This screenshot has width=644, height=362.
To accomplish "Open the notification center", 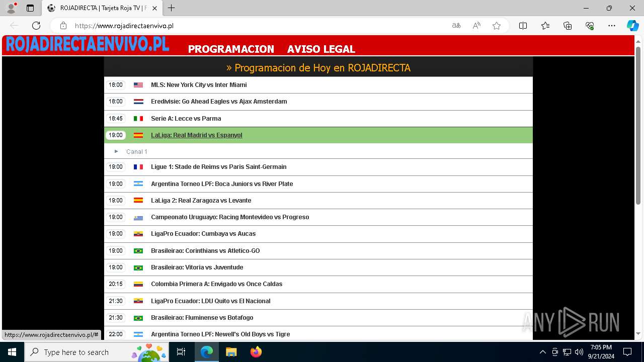I will 627,352.
